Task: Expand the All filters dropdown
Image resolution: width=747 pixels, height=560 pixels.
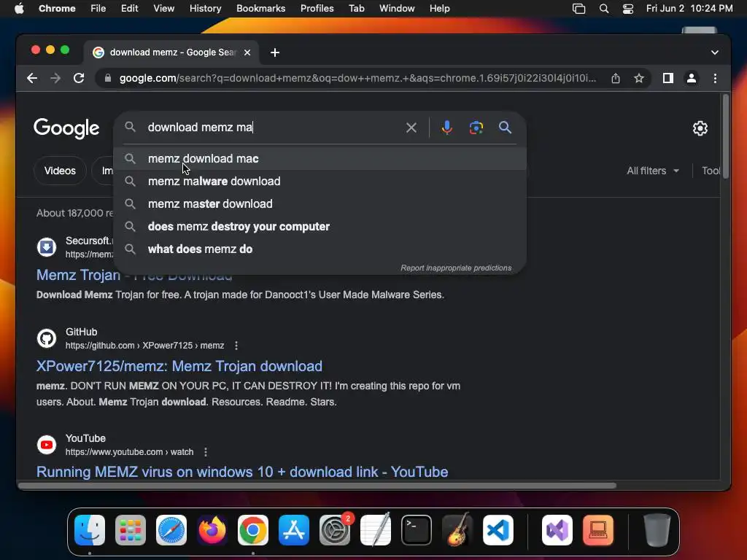Action: [x=653, y=171]
